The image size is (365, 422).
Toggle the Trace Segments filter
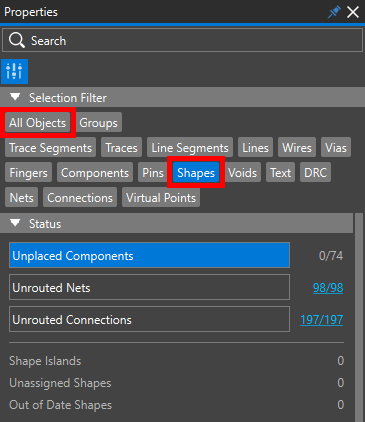50,148
